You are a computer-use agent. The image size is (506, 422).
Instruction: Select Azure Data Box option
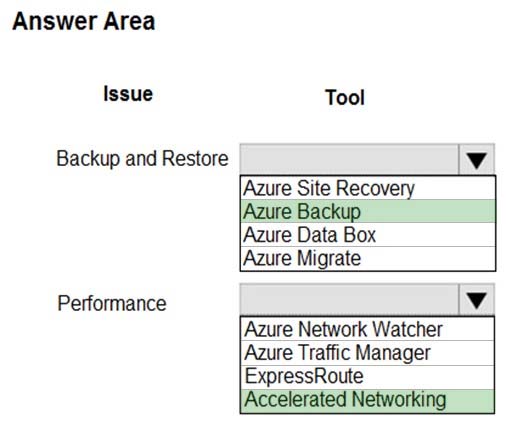(368, 235)
